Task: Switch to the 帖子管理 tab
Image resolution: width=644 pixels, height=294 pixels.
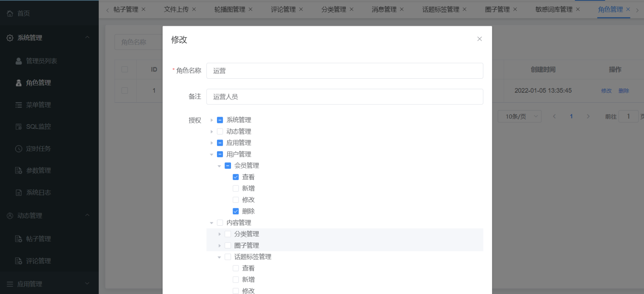Action: coord(126,9)
